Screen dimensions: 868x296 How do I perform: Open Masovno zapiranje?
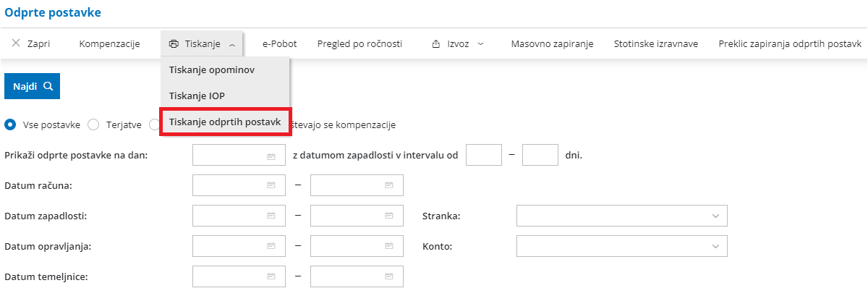[552, 44]
